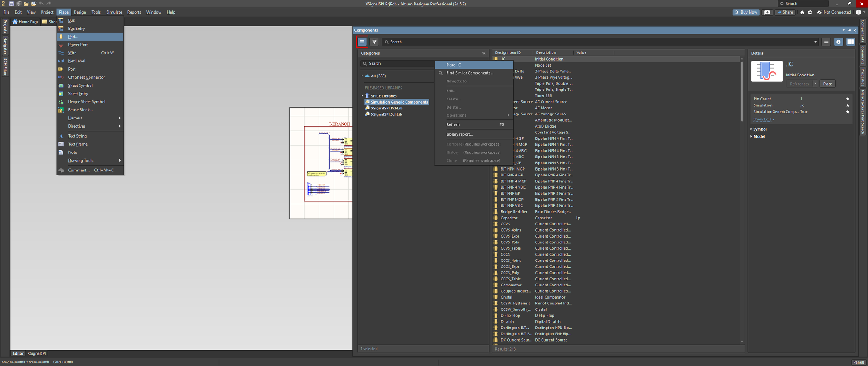Collapse the Categories pane with double chevron

pyautogui.click(x=484, y=53)
